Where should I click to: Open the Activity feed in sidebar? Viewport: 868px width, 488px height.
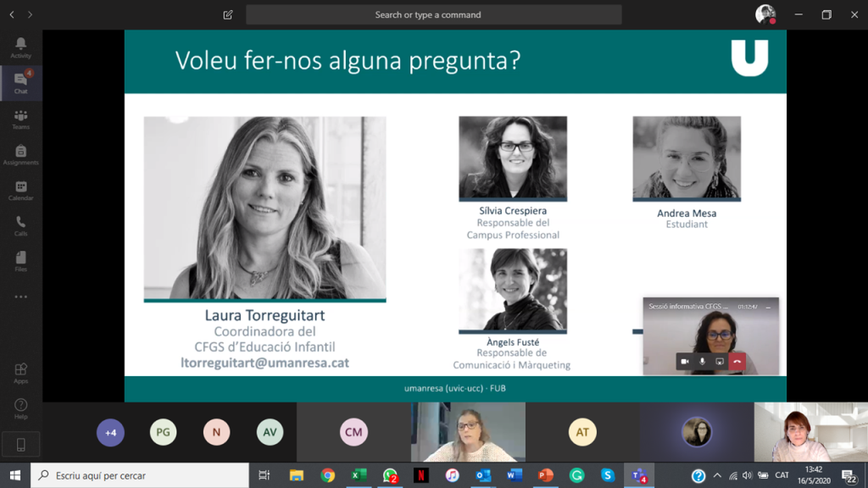20,47
